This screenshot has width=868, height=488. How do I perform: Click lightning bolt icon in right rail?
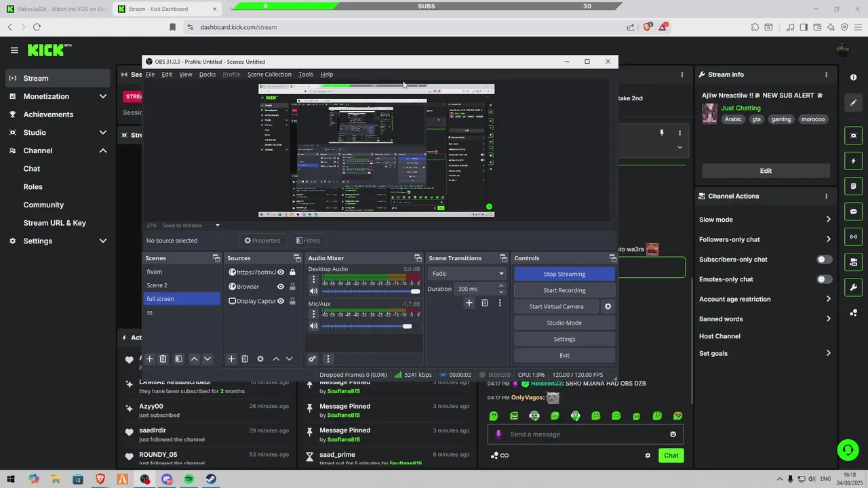(x=854, y=161)
